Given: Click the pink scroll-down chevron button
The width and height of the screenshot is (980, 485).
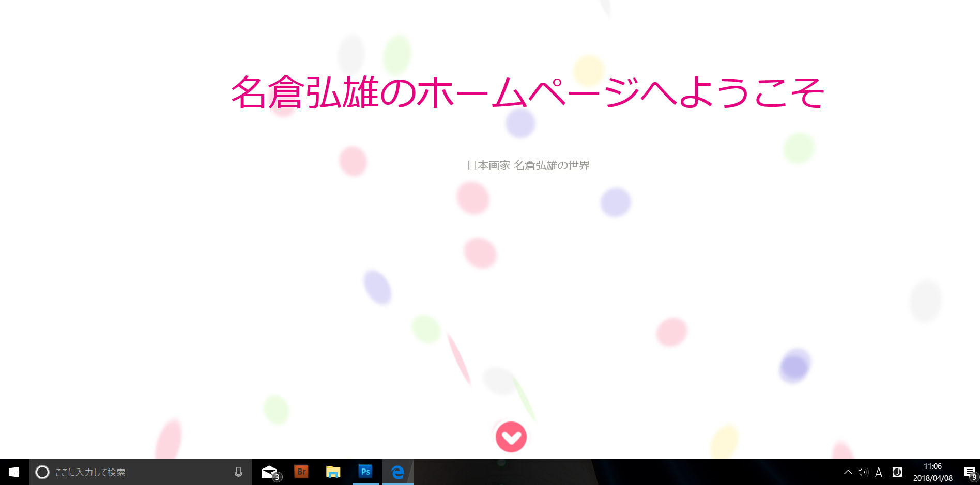Looking at the screenshot, I should [x=511, y=437].
